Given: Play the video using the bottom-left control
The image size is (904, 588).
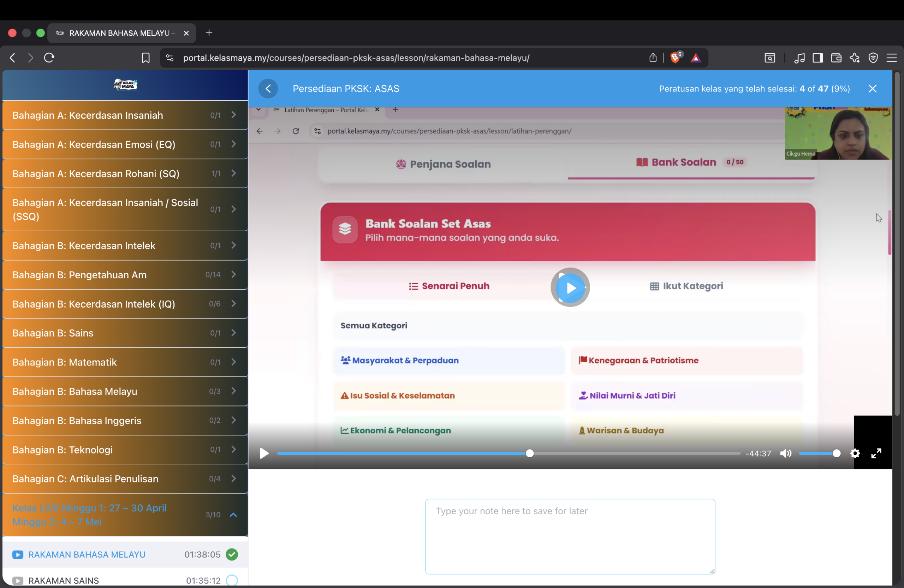Looking at the screenshot, I should (x=264, y=453).
